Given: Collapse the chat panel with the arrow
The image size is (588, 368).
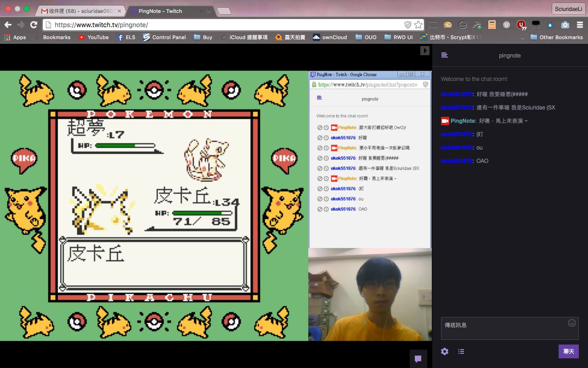Looking at the screenshot, I should click(425, 51).
